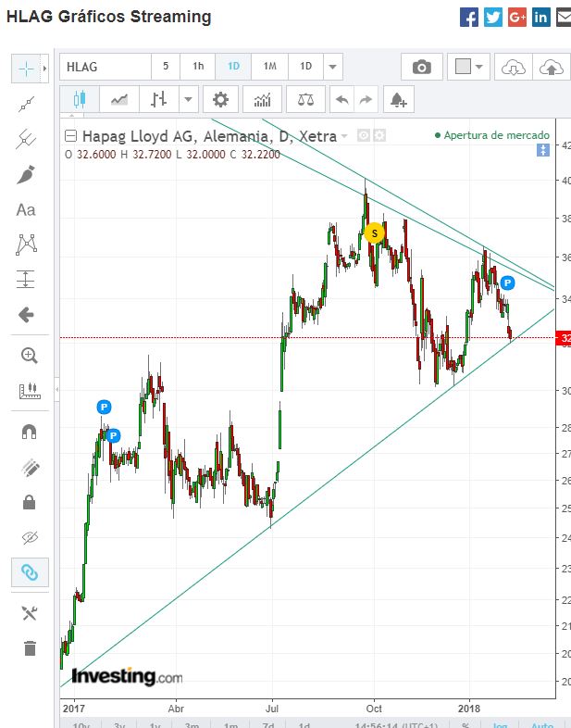The width and height of the screenshot is (571, 728).
Task: Toggle lock all drawing tools
Action: tap(30, 502)
